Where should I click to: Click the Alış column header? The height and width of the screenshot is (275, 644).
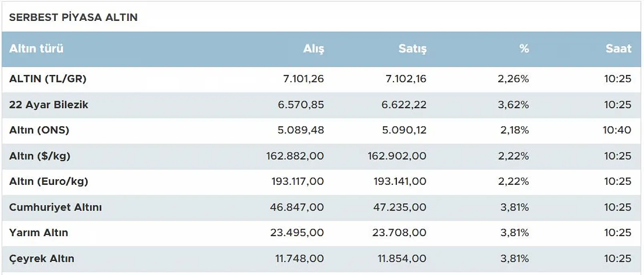pyautogui.click(x=313, y=49)
